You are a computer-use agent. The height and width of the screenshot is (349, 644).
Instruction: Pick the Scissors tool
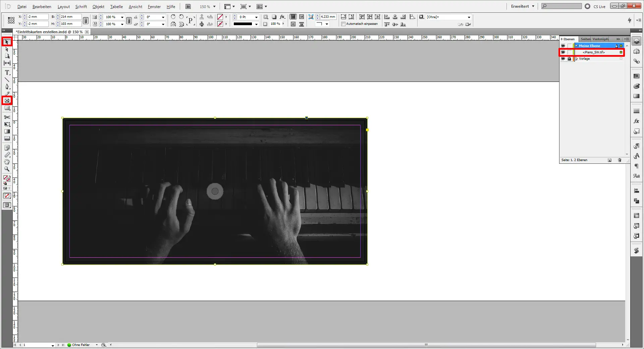pos(6,117)
